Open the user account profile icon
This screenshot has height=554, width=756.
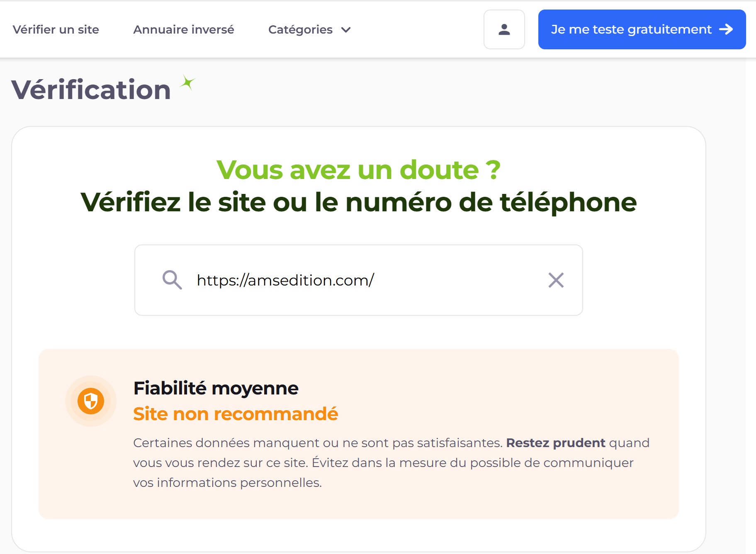click(504, 29)
